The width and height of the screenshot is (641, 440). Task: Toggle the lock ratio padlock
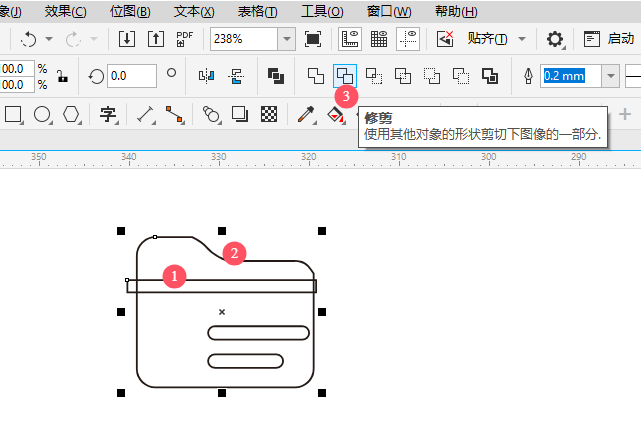pos(62,76)
